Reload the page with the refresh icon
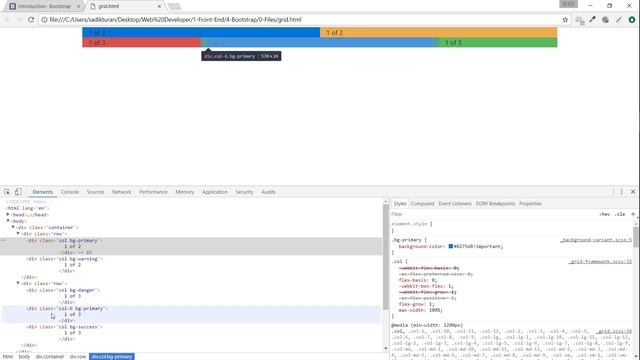Screen dimensions: 640x360 pos(31,20)
